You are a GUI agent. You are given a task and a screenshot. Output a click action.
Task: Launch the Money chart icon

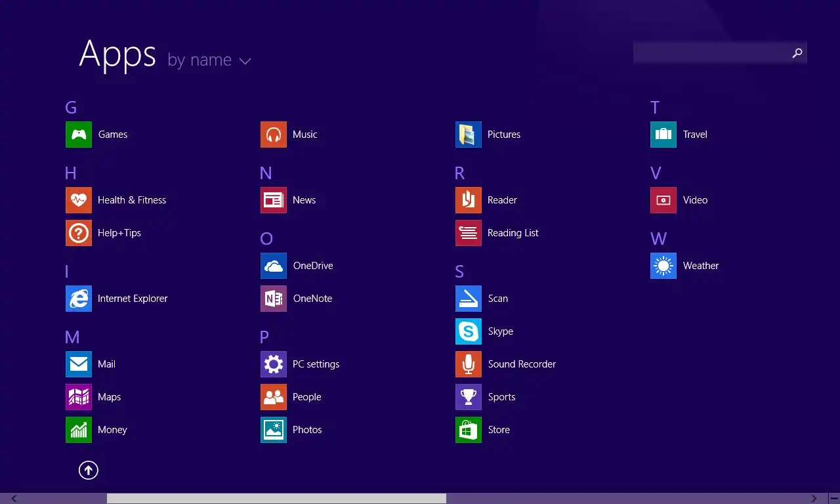tap(79, 430)
